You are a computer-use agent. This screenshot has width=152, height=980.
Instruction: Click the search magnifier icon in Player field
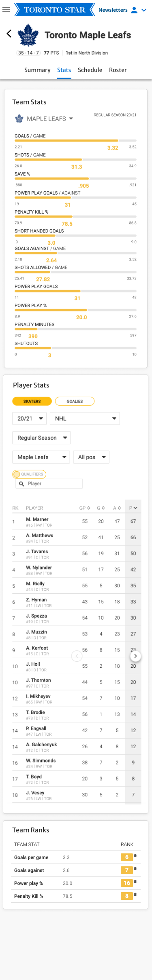(21, 484)
